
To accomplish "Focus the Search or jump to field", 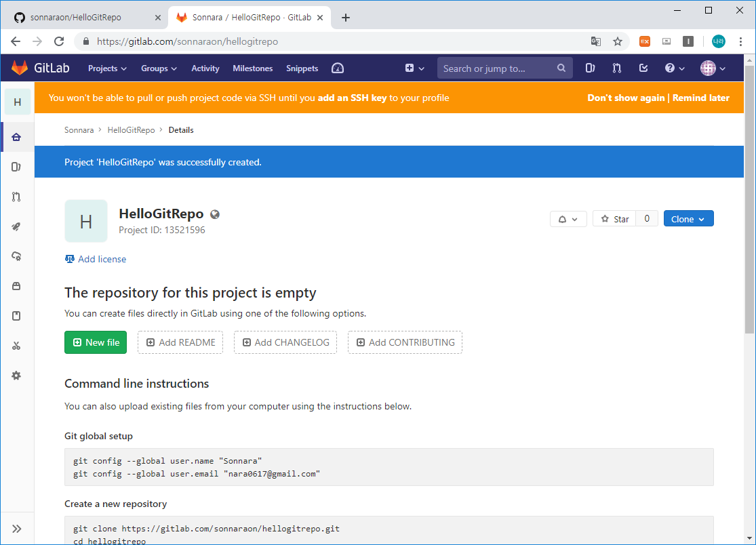I will click(505, 68).
